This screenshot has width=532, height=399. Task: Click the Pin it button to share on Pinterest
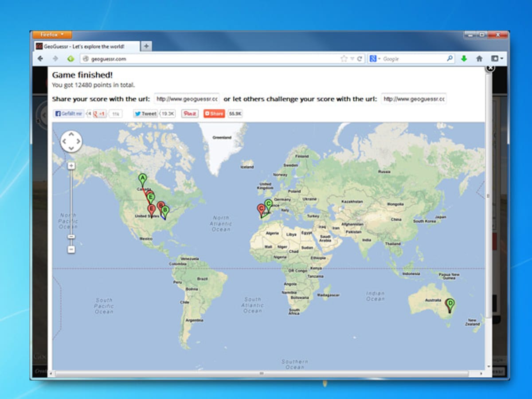[x=189, y=113]
